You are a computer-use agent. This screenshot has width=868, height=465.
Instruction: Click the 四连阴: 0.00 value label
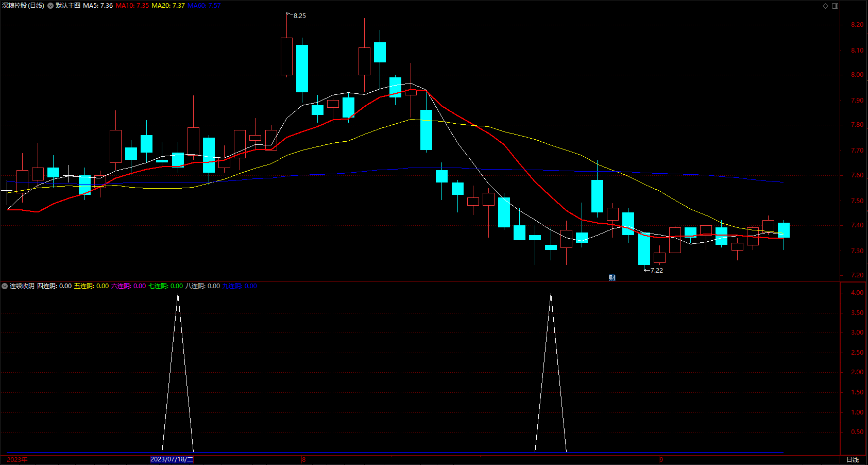click(x=55, y=286)
